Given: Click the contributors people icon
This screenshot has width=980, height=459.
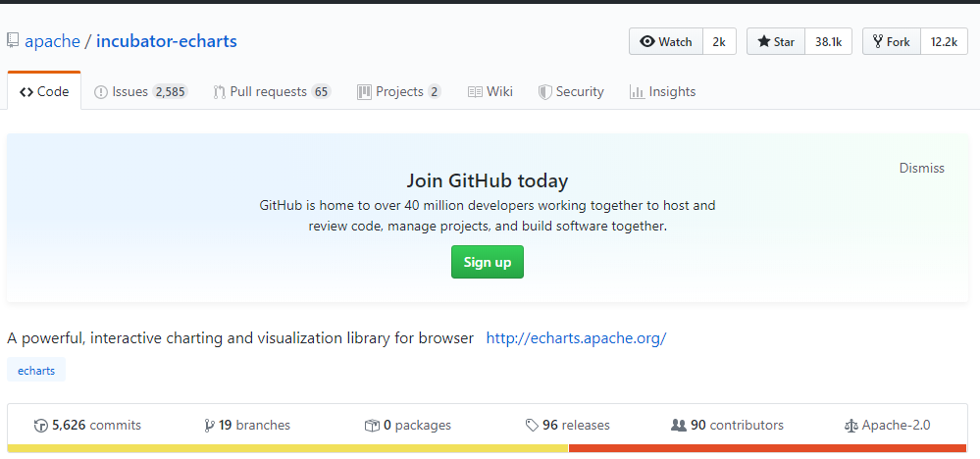Looking at the screenshot, I should tap(678, 426).
